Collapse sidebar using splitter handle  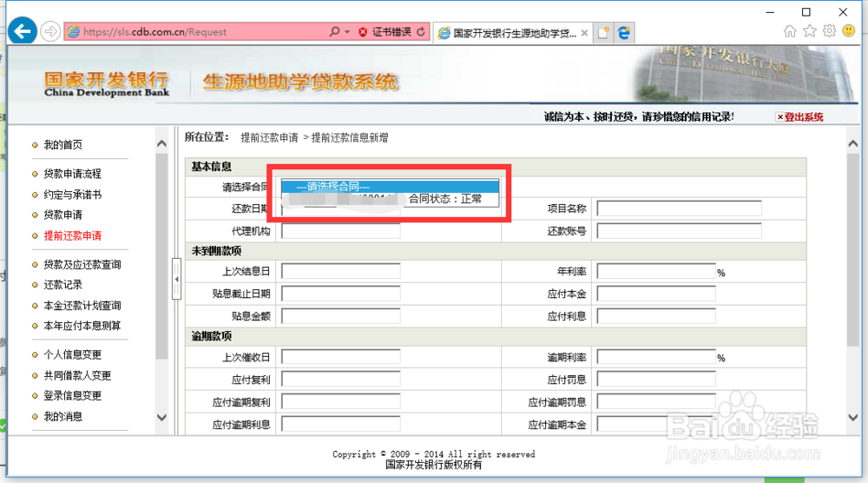pyautogui.click(x=176, y=279)
